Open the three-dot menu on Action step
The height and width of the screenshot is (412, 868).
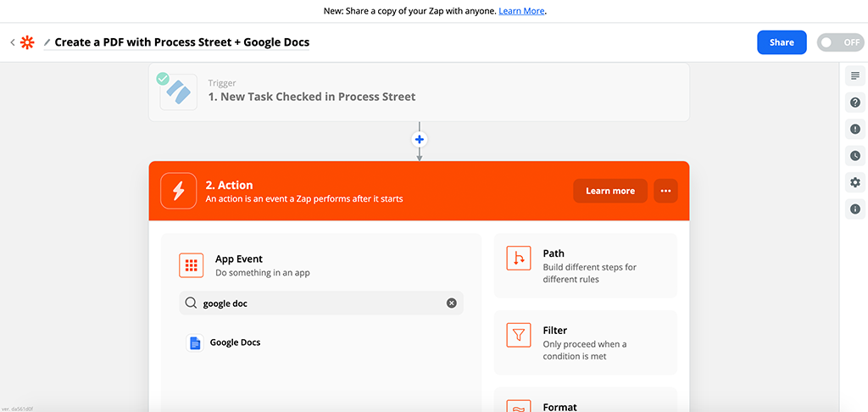click(665, 191)
